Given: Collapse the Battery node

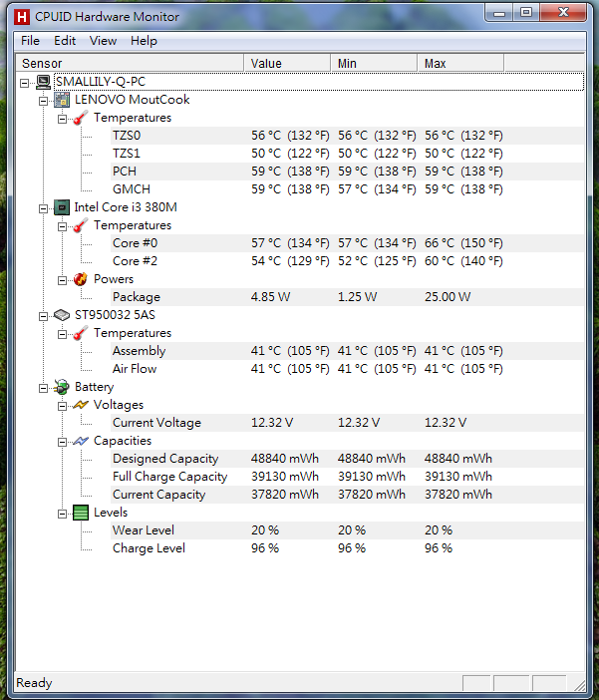Looking at the screenshot, I should [43, 388].
